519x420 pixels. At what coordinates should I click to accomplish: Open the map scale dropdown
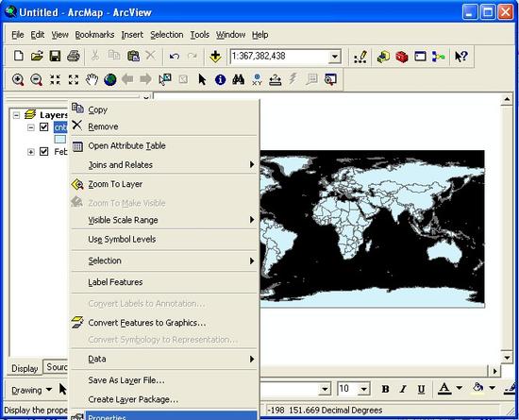(x=335, y=57)
